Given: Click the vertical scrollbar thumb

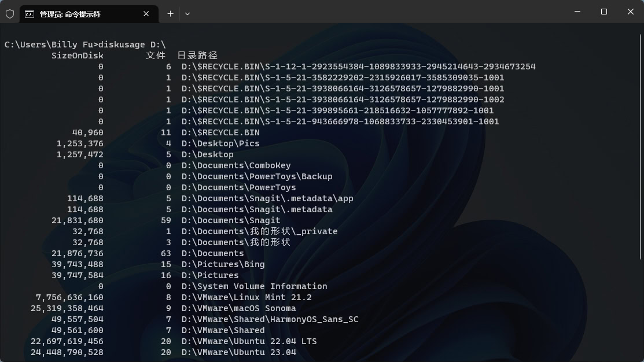Looking at the screenshot, I should tap(641, 147).
